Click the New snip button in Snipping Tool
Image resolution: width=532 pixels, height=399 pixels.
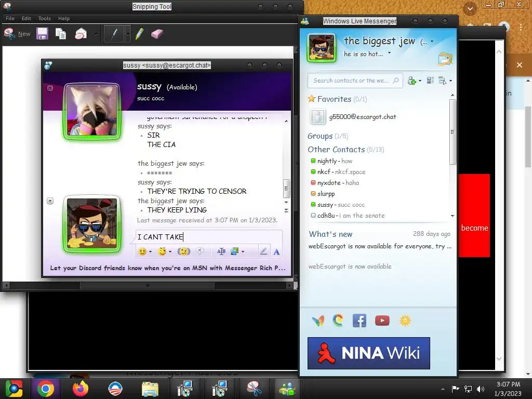click(17, 34)
